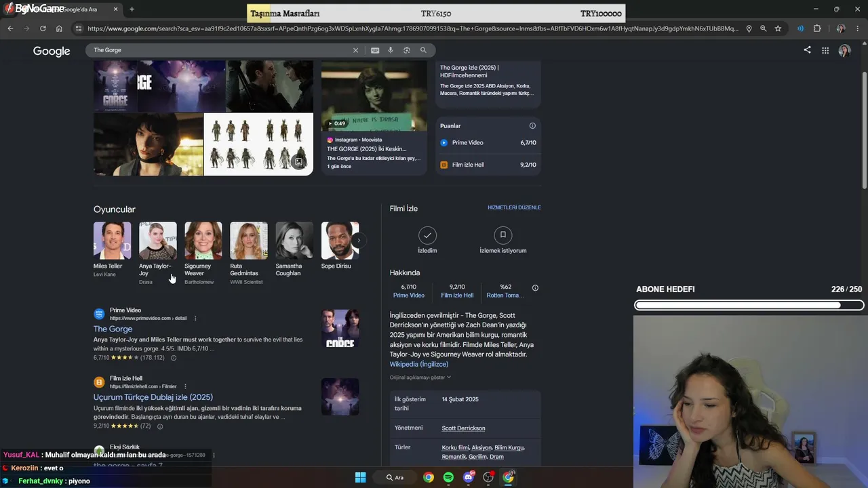Launch Spotify from the taskbar
The image size is (868, 488).
(448, 477)
